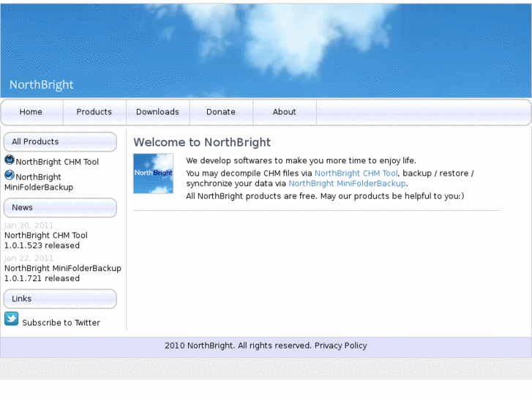Open CHM Tool 1.0.1.523 released news

click(46, 240)
